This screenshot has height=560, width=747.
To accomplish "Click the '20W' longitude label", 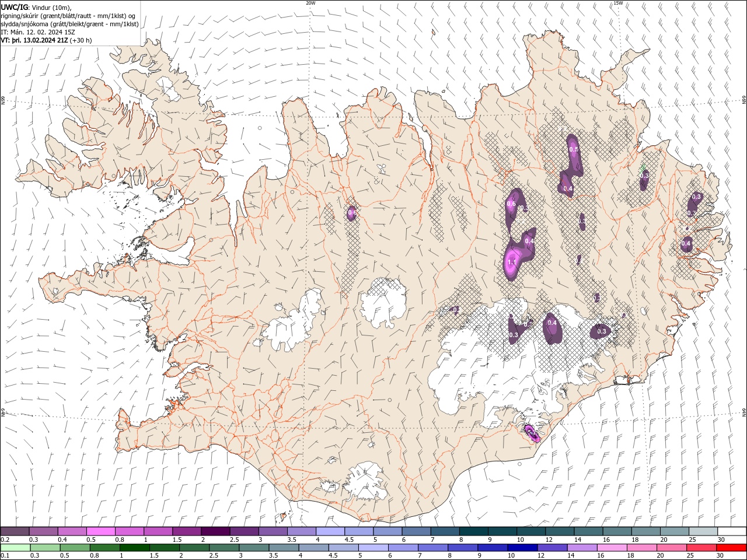I will [x=311, y=3].
